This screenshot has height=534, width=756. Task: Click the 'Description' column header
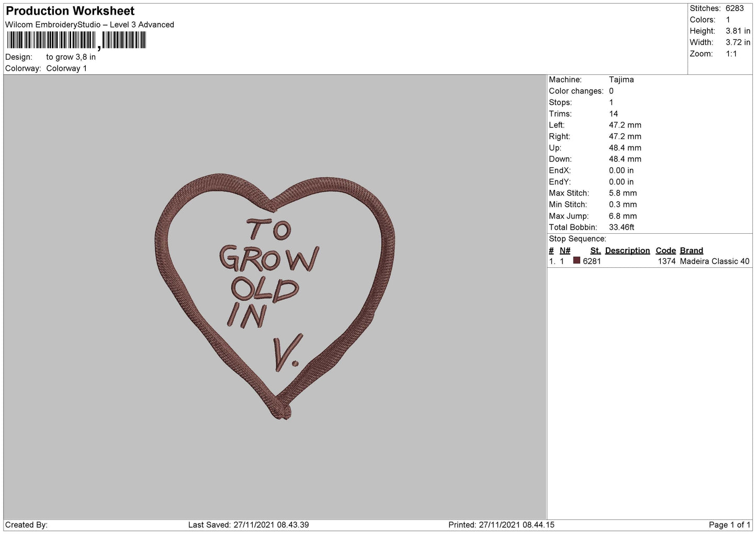coord(627,251)
